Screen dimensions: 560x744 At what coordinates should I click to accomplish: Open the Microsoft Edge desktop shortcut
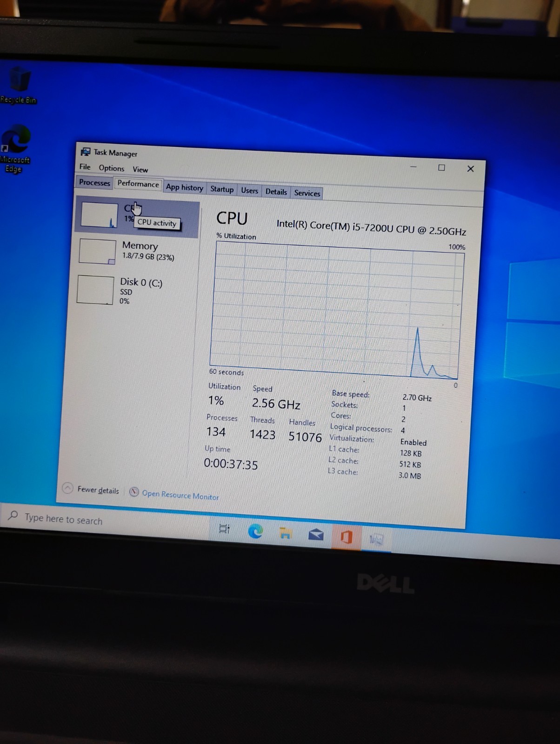15,148
